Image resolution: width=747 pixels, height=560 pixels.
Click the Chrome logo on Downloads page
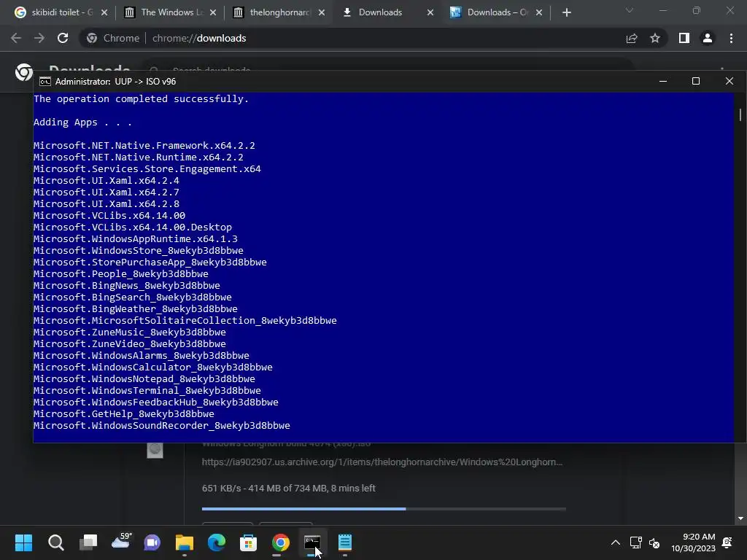(x=24, y=72)
